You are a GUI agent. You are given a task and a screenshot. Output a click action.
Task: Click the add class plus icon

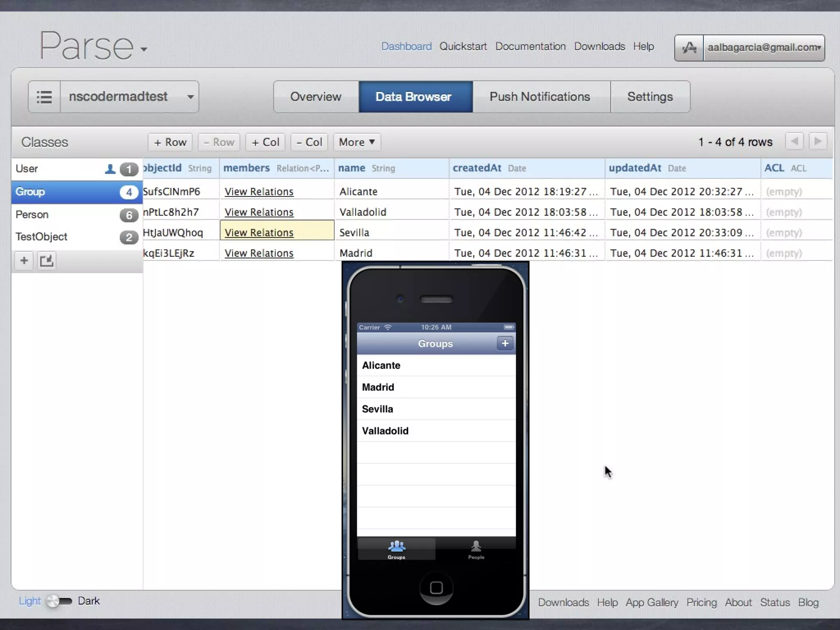click(x=24, y=260)
